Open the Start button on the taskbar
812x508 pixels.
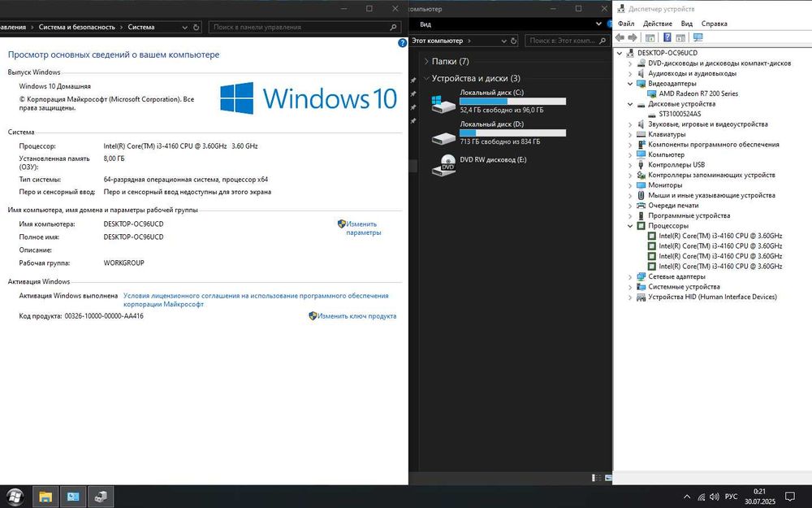point(15,497)
